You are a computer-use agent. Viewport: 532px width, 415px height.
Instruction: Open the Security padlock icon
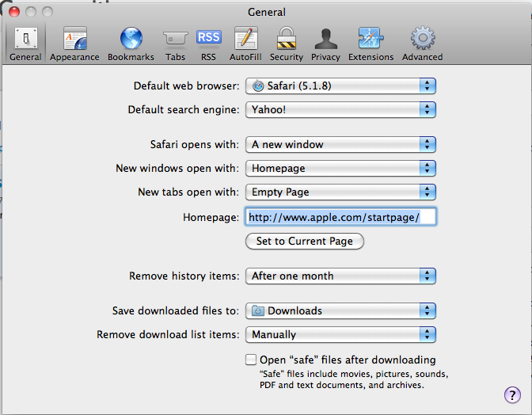pos(287,38)
